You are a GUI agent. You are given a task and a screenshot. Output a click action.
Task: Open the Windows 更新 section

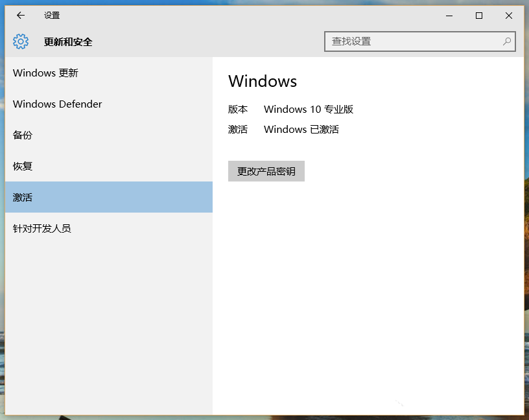coord(109,73)
